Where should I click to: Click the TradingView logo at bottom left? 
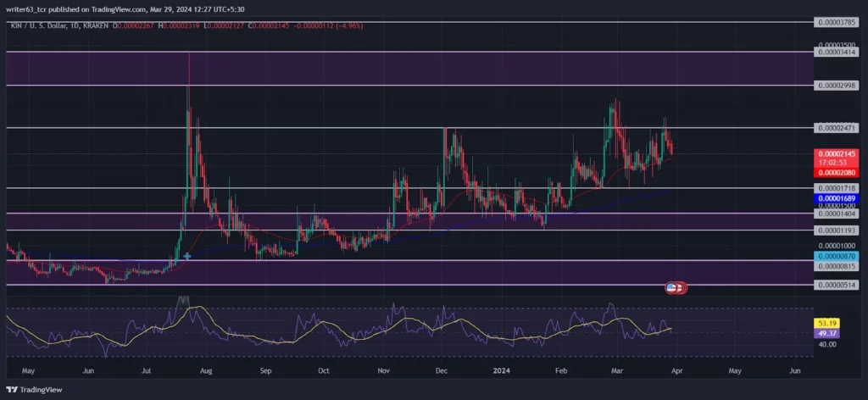pyautogui.click(x=34, y=390)
